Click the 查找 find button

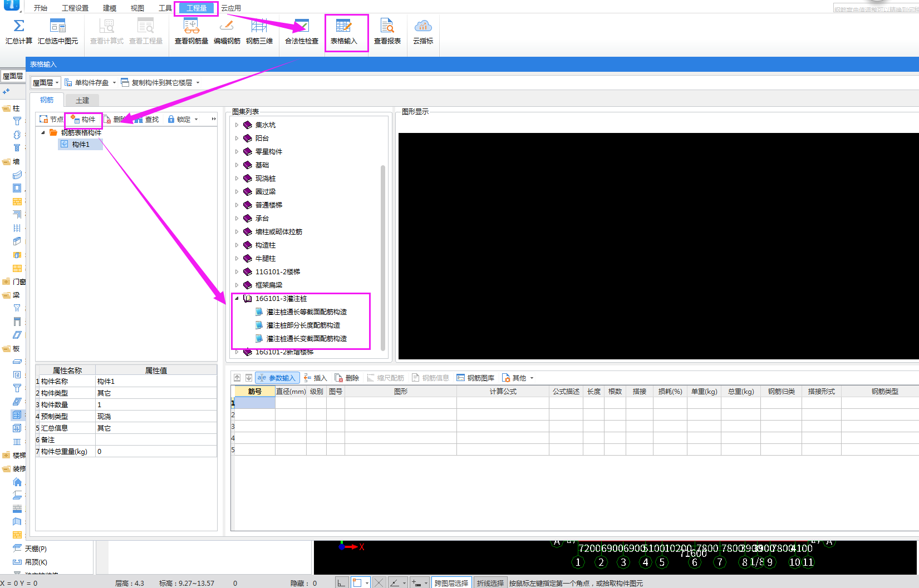point(147,120)
